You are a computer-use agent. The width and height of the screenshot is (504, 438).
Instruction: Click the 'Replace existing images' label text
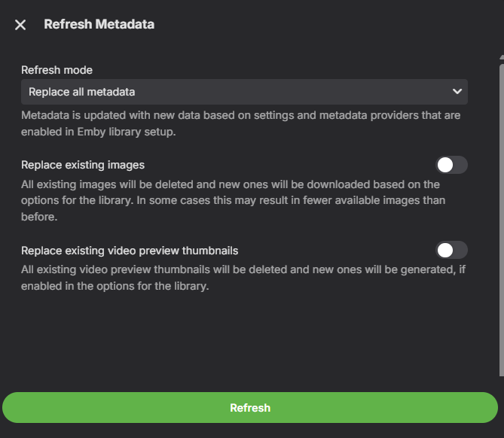coord(83,165)
